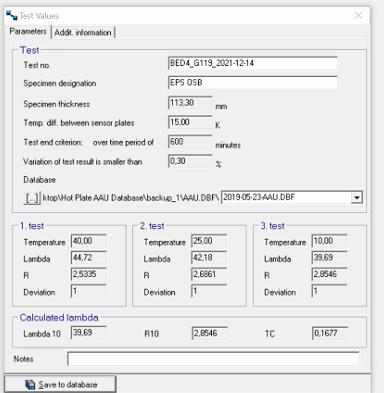Switch to the Parameters tab
Image resolution: width=384 pixels, height=393 pixels.
pyautogui.click(x=28, y=31)
